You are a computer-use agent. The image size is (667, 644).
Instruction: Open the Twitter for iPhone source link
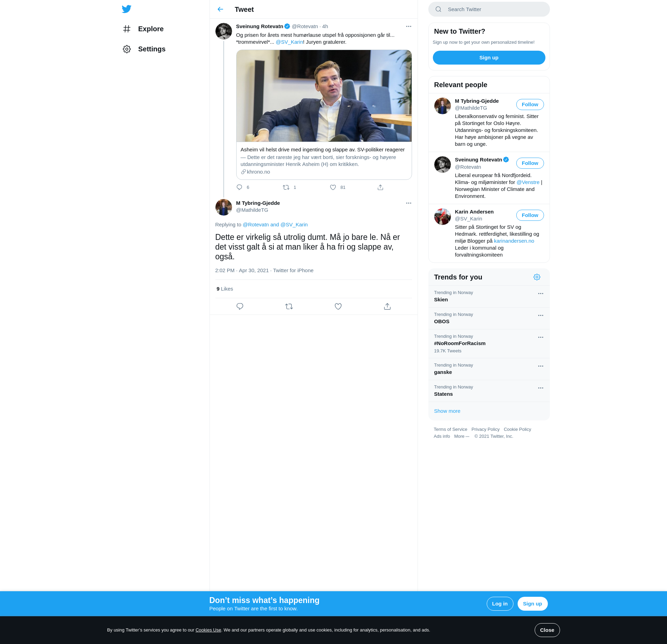[293, 270]
